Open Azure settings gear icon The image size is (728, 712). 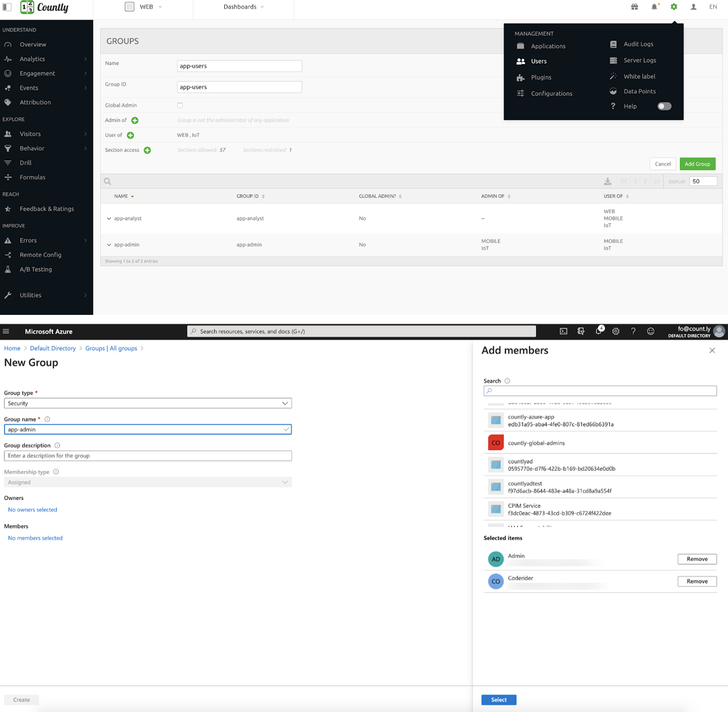point(616,331)
